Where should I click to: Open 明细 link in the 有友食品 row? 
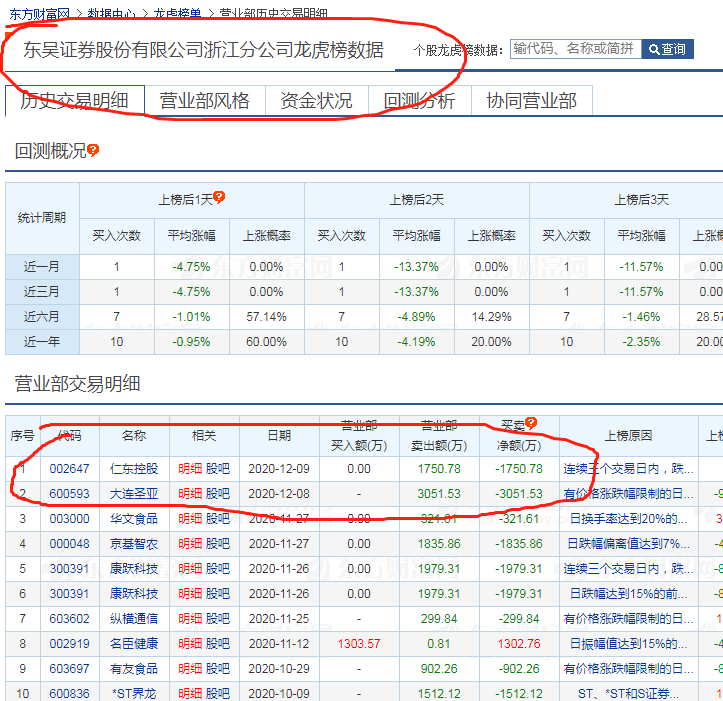(x=190, y=668)
